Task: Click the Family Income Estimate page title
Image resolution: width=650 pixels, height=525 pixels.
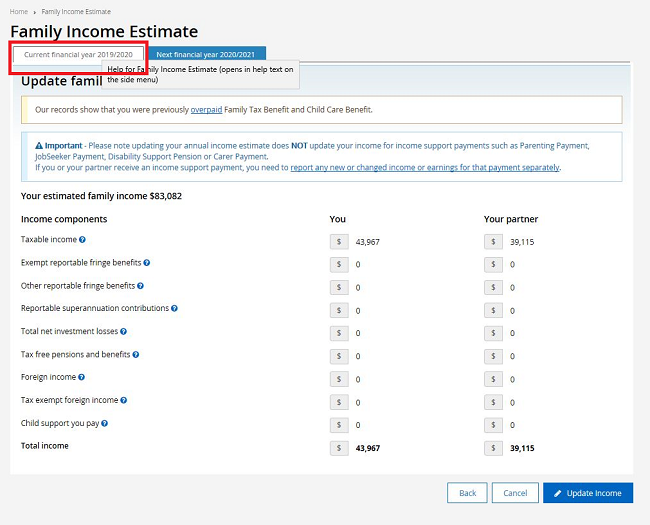Action: pos(104,32)
